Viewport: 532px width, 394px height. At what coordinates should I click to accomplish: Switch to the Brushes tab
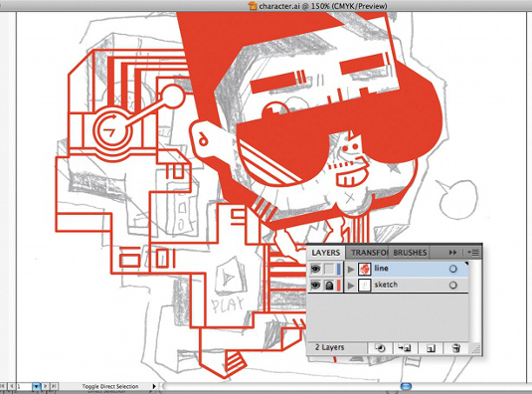click(x=410, y=253)
